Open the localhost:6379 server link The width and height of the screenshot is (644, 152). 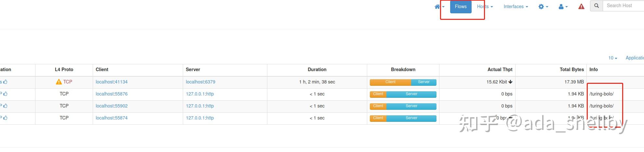click(200, 82)
